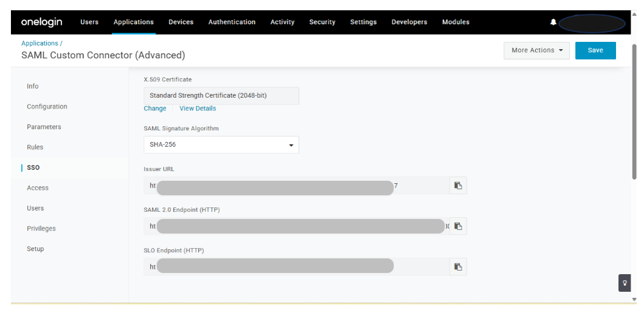Save the SAML connector settings
644x313 pixels.
[595, 50]
